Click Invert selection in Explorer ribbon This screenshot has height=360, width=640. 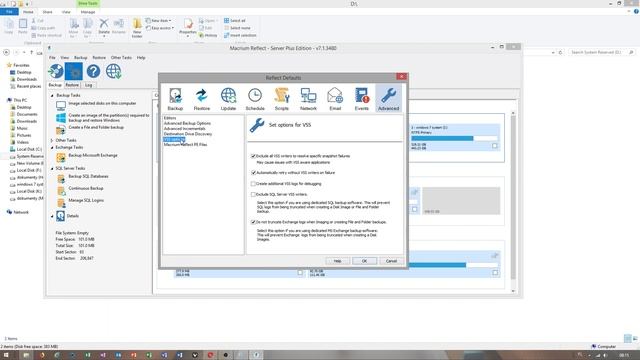240,36
